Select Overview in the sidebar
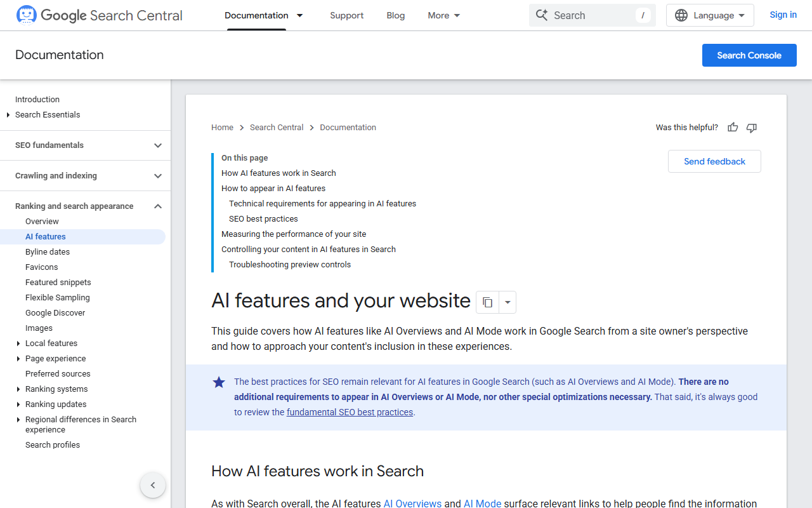 point(42,222)
